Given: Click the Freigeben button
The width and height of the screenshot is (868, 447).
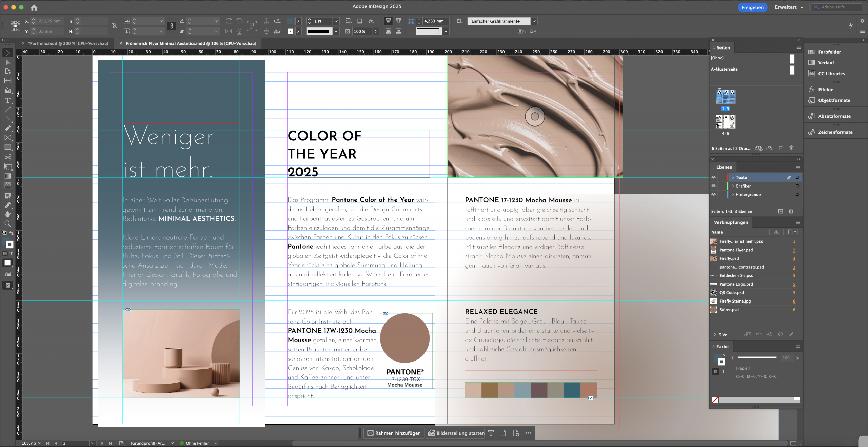Looking at the screenshot, I should (752, 7).
